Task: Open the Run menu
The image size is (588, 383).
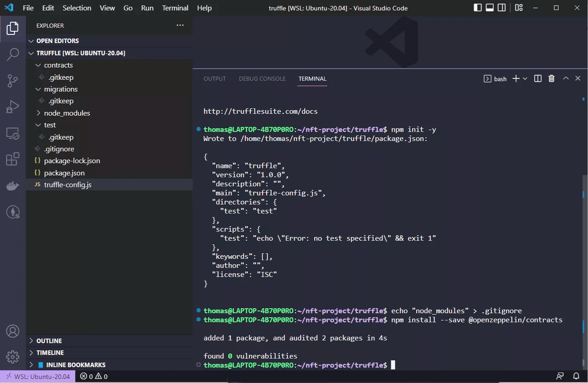Action: pyautogui.click(x=147, y=8)
